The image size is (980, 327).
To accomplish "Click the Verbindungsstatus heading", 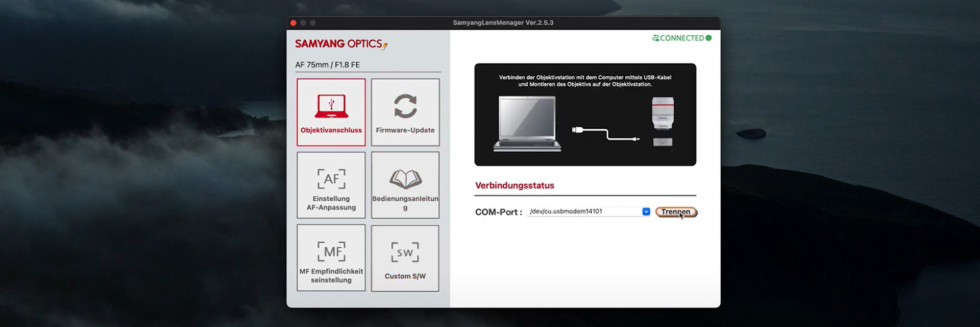I will click(514, 185).
